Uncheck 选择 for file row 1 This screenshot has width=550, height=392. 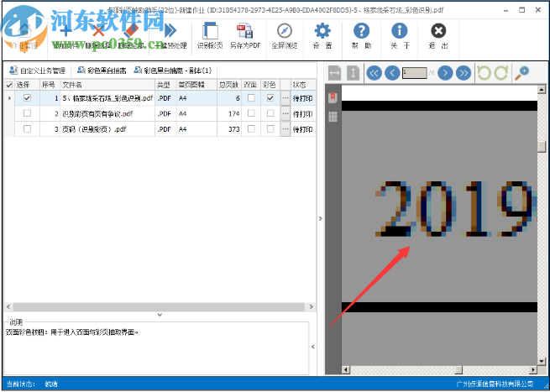point(27,98)
